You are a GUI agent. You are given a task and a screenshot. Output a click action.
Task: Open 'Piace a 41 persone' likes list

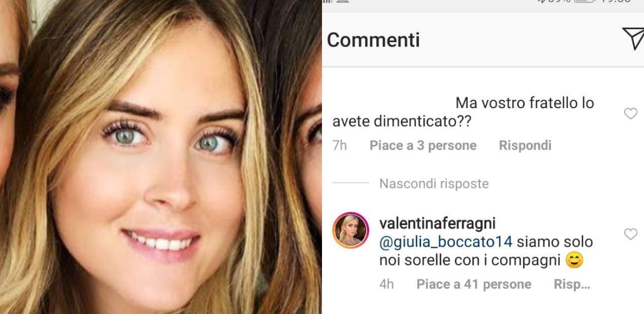click(x=473, y=284)
